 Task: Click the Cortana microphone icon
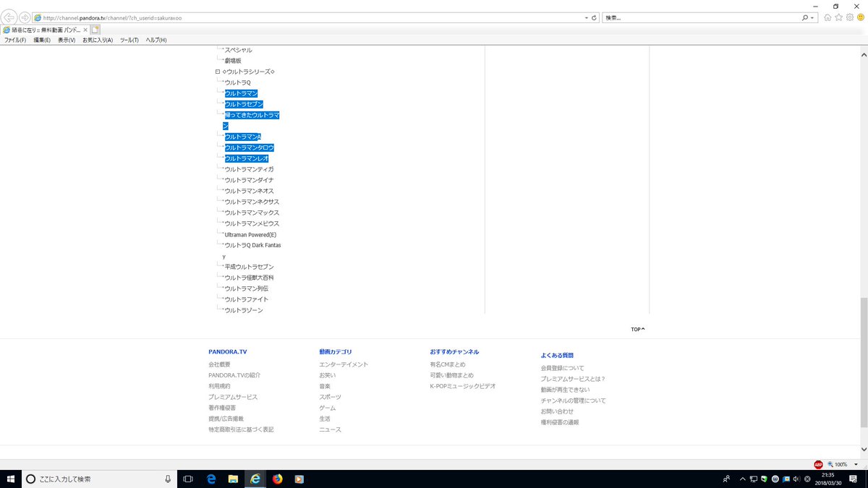[168, 479]
